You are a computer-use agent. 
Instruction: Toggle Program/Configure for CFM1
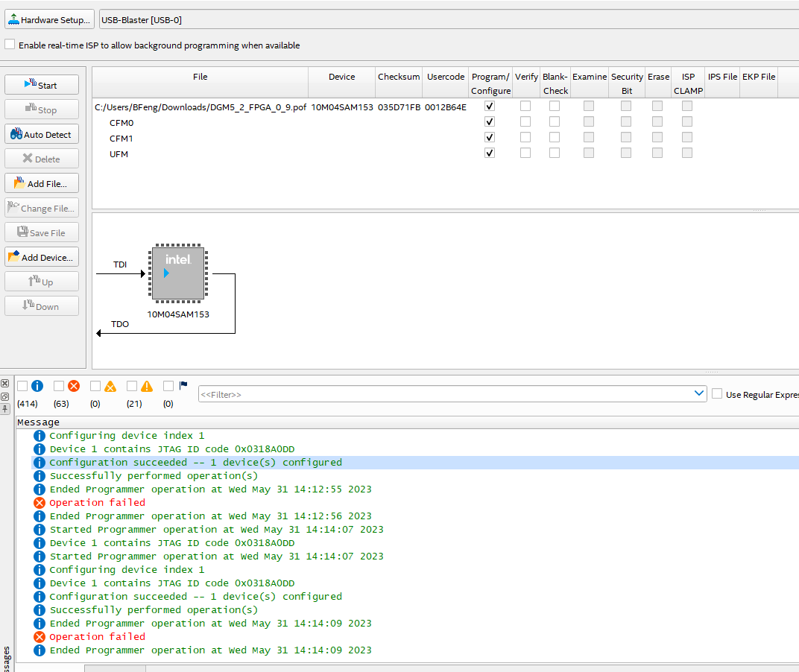[x=490, y=138]
